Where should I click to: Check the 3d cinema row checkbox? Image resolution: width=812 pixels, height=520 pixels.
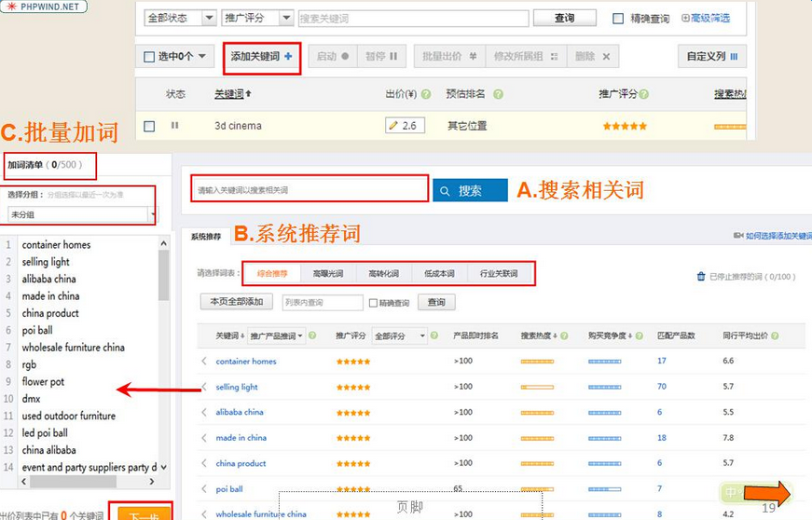(x=149, y=126)
